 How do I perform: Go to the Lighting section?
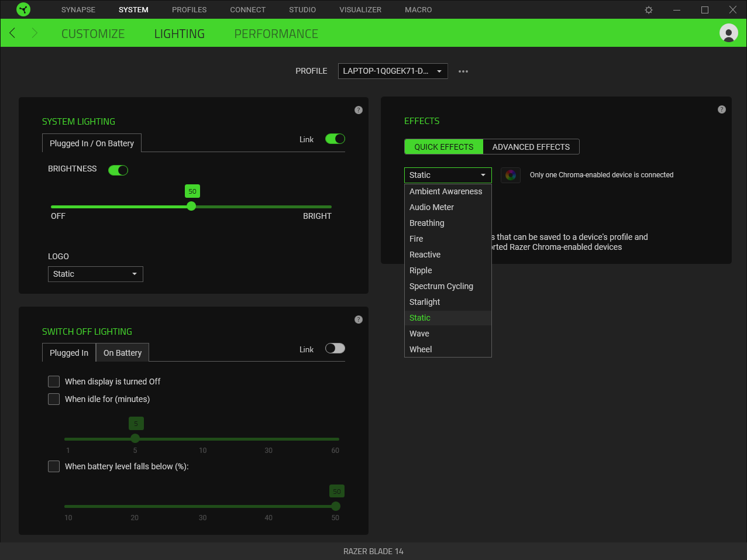[x=180, y=34]
